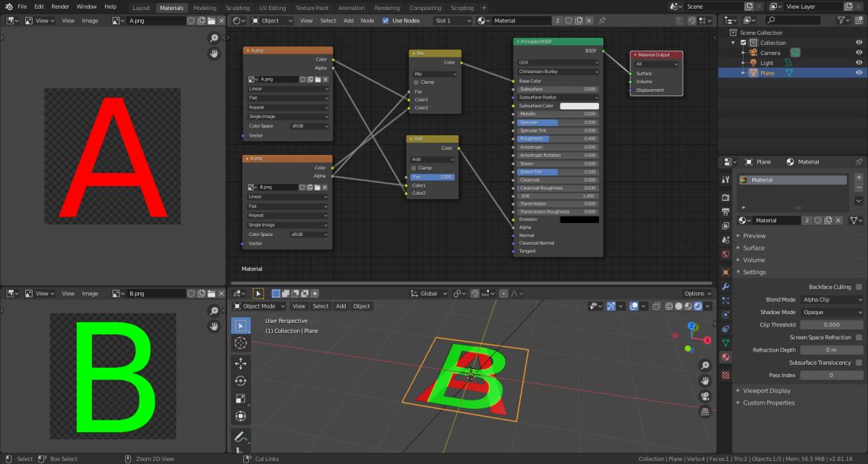Switch to the Compositing workspace tab
This screenshot has height=464, width=868.
[425, 8]
